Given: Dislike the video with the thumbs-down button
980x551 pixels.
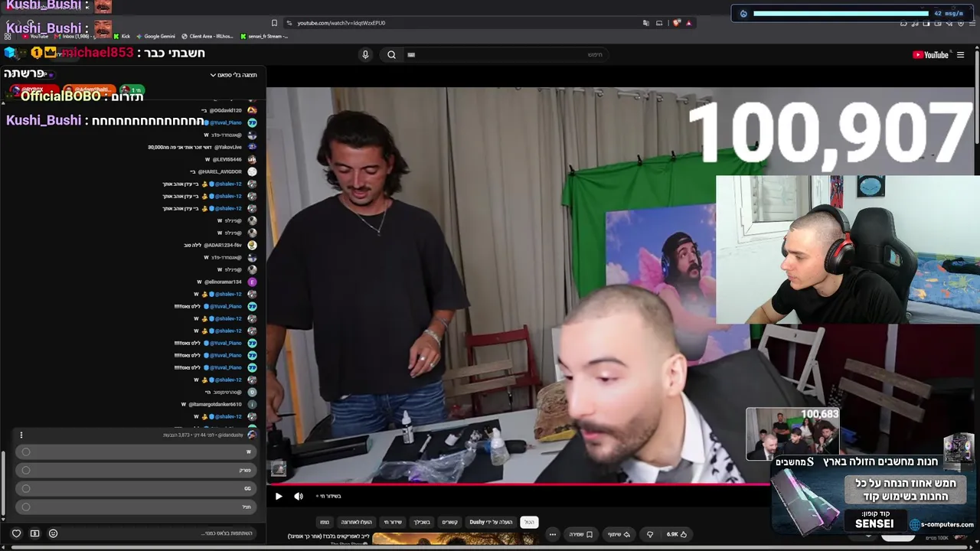Looking at the screenshot, I should (650, 534).
